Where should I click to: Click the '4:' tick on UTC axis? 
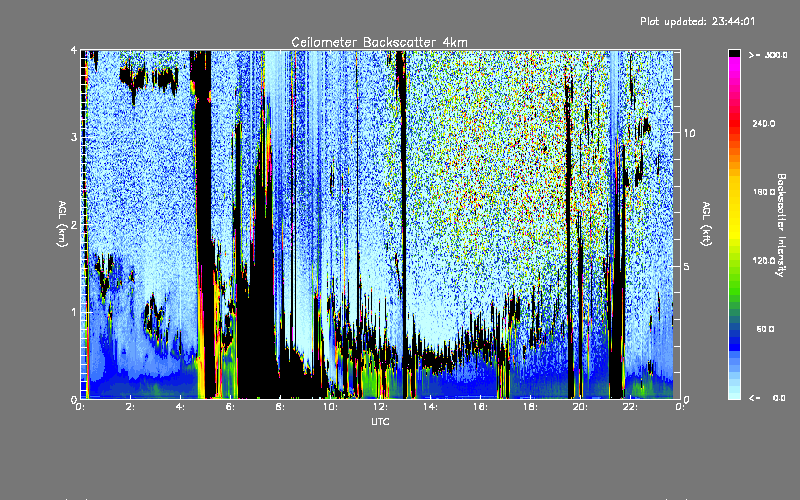click(x=181, y=407)
